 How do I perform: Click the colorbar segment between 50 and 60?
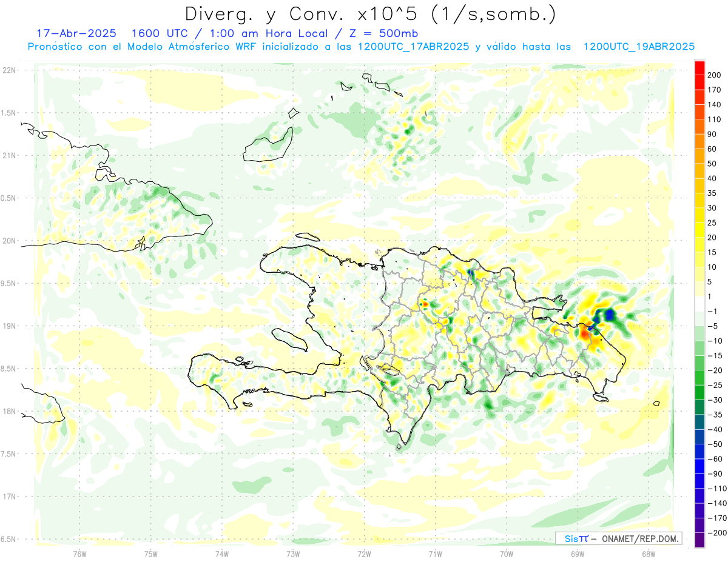coord(699,156)
